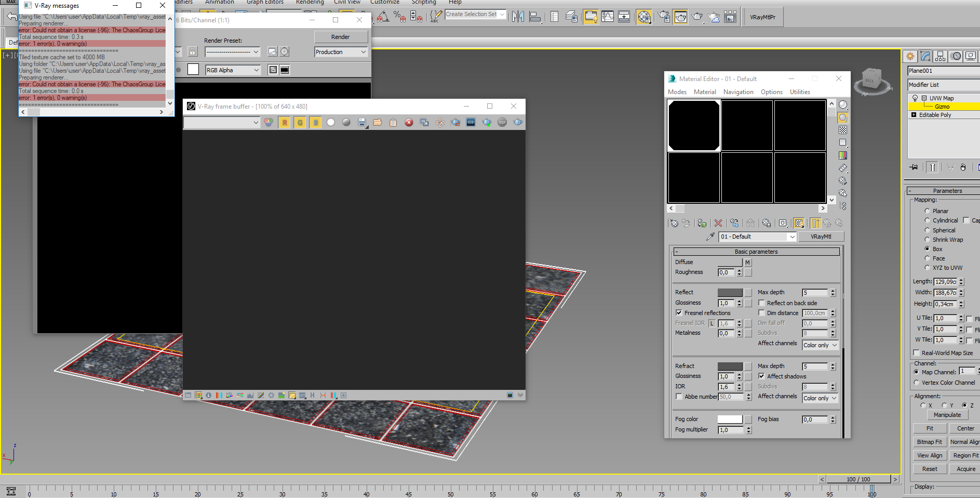Toggle the green channel in V-Ray frame buffer

click(300, 123)
